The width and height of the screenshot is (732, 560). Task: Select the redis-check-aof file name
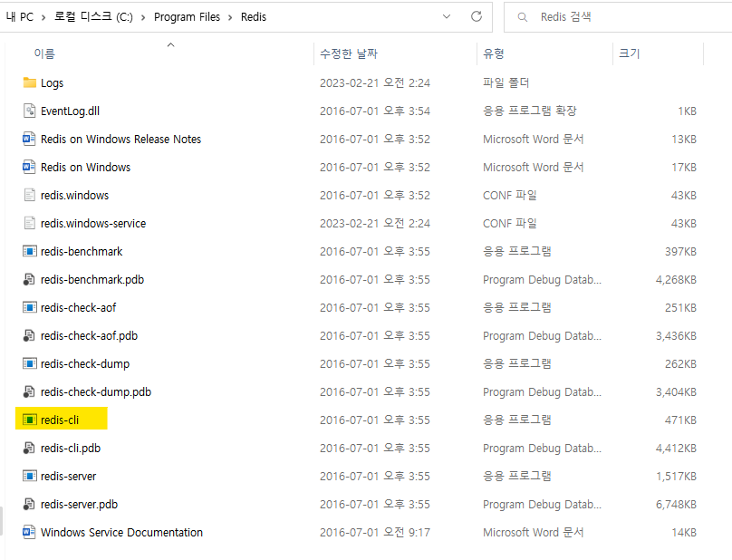click(x=79, y=307)
